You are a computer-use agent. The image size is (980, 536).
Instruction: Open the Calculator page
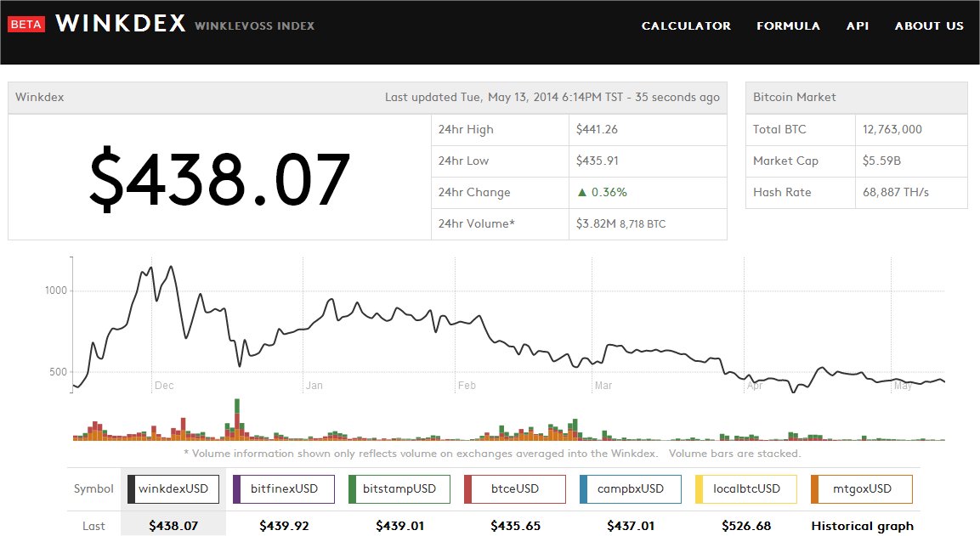pyautogui.click(x=685, y=25)
